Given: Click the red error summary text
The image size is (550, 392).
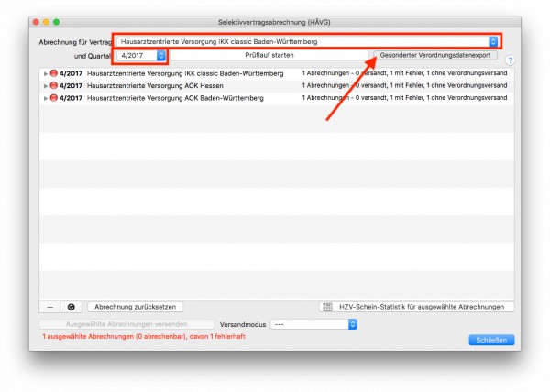Looking at the screenshot, I should (x=144, y=337).
